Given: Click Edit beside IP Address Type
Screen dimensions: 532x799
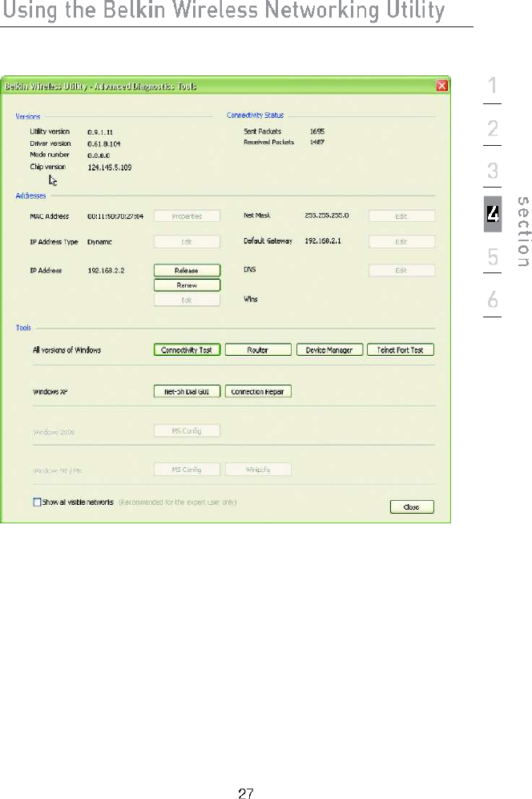Looking at the screenshot, I should tap(187, 241).
